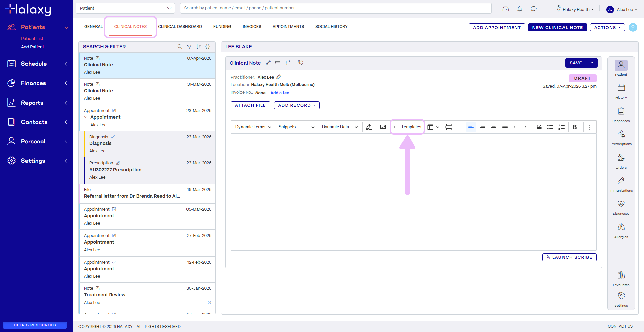Open the chat messages icon
Viewport: 644px width, 332px height.
(x=534, y=9)
